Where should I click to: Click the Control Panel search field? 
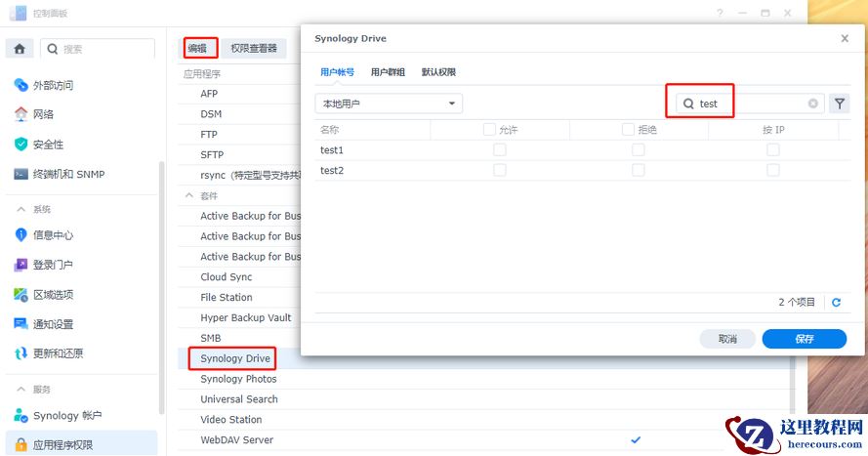click(98, 49)
